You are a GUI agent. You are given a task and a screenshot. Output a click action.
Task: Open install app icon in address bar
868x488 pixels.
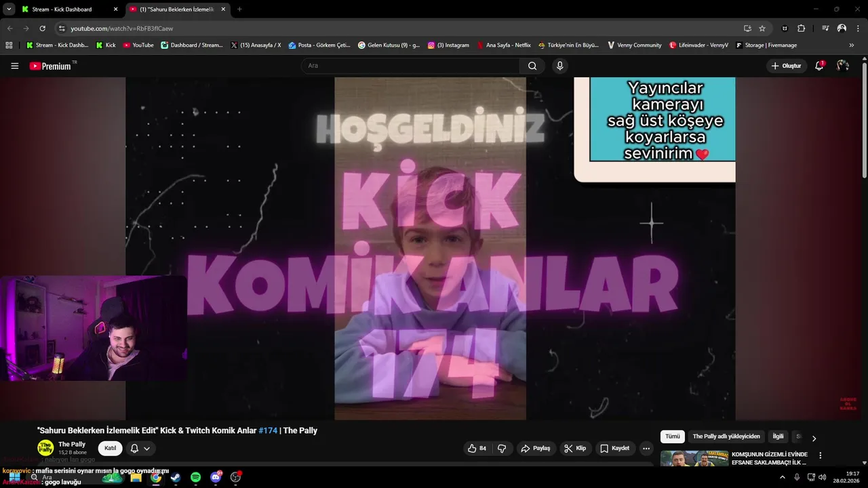coord(747,28)
